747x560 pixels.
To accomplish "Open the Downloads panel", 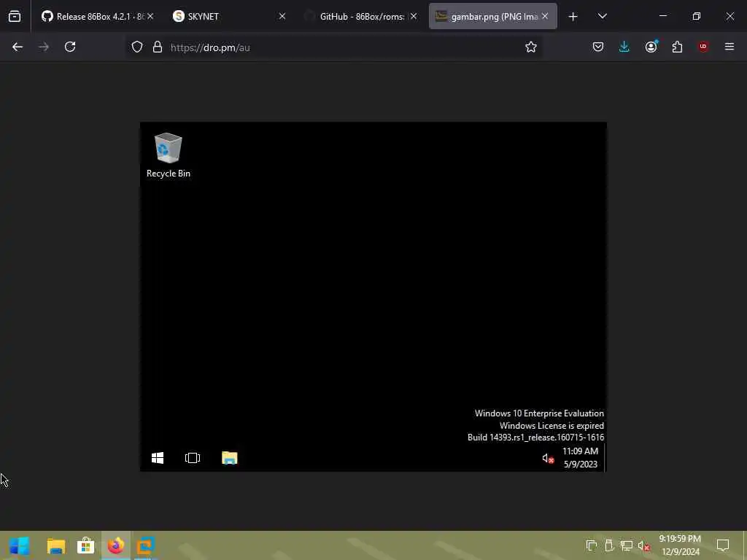I will [x=624, y=47].
